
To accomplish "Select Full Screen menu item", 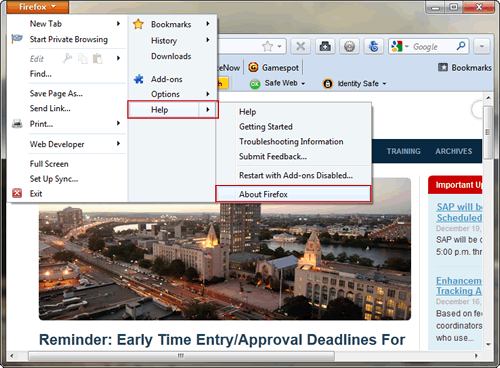I will tap(49, 164).
